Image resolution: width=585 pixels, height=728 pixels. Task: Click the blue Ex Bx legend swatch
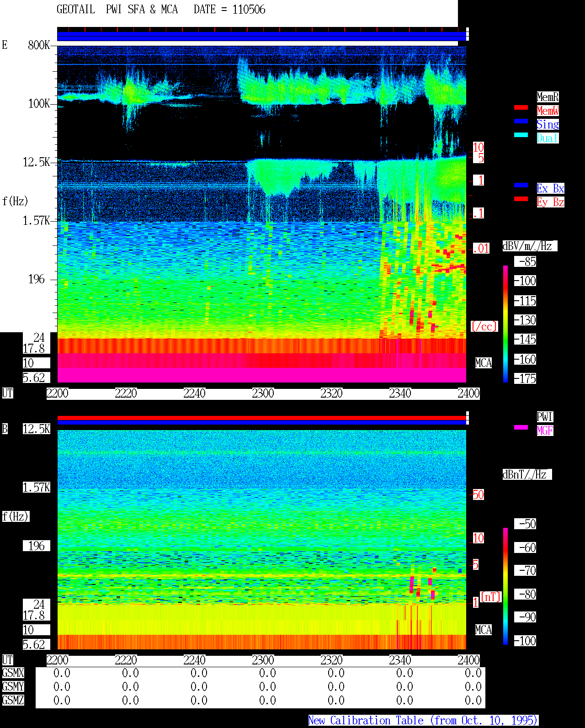pos(521,185)
